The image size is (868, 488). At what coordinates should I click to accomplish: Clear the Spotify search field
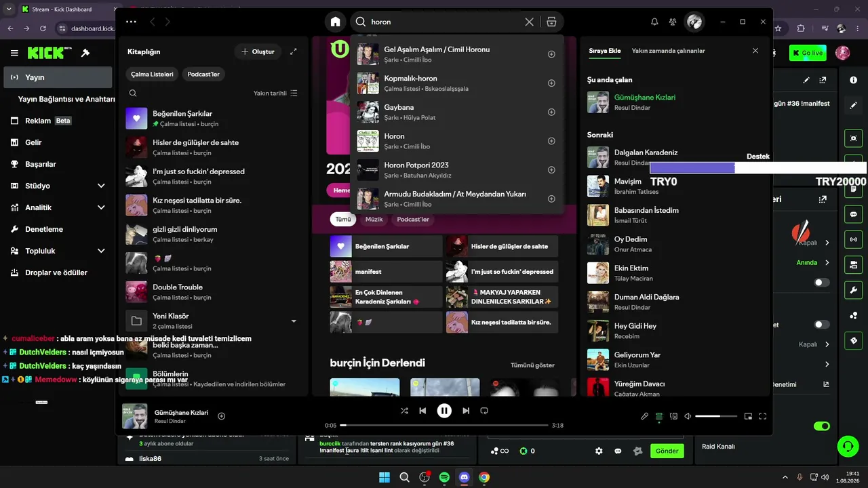click(x=530, y=22)
